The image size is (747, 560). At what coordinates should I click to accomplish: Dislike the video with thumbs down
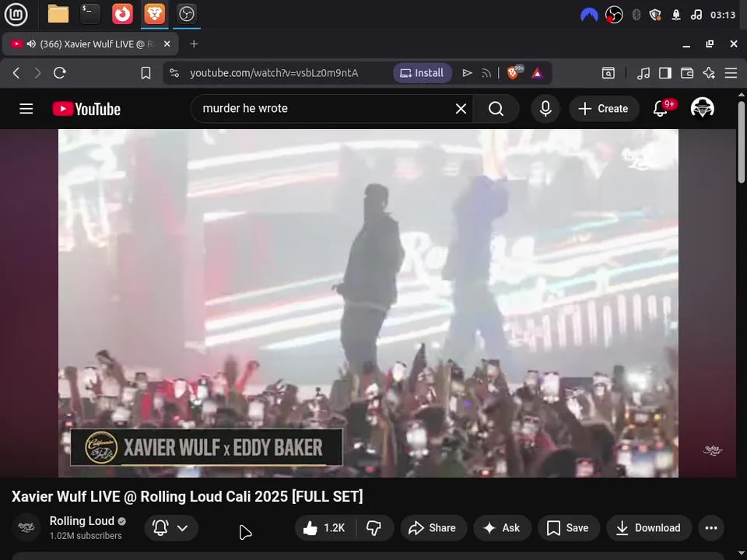(374, 527)
